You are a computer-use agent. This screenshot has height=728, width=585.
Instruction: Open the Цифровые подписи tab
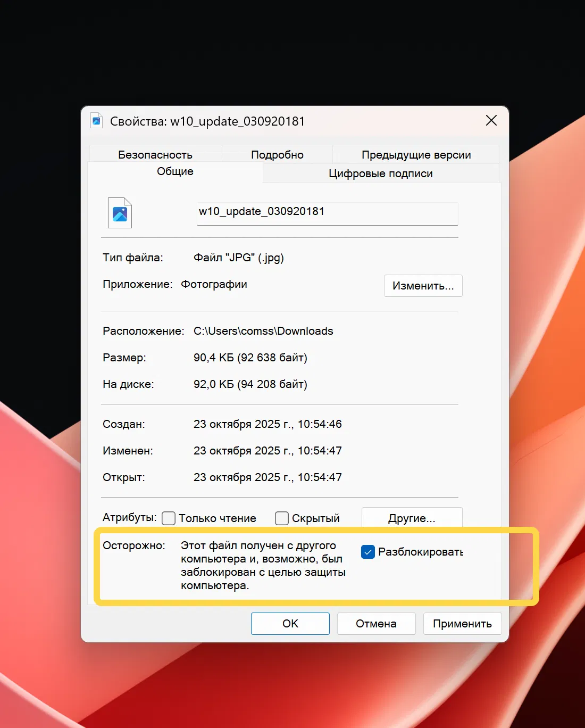pos(381,173)
